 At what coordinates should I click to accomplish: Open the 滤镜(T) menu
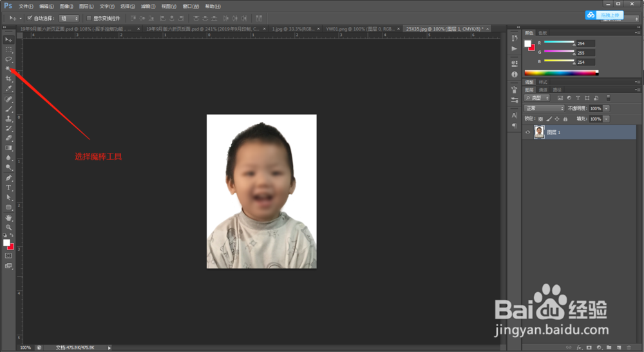pos(148,6)
